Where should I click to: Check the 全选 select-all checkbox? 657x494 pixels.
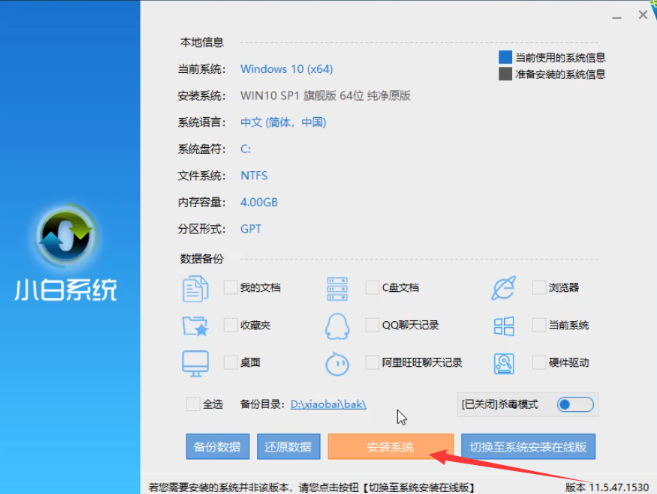tap(192, 404)
